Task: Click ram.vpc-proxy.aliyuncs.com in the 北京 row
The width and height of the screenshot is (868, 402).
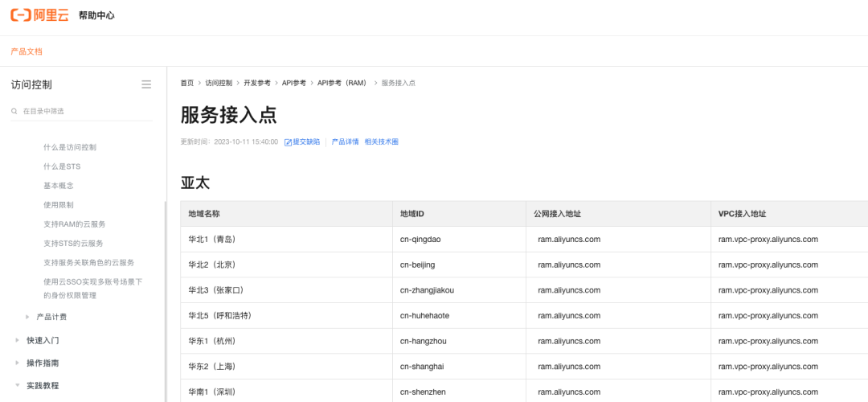Action: click(768, 265)
